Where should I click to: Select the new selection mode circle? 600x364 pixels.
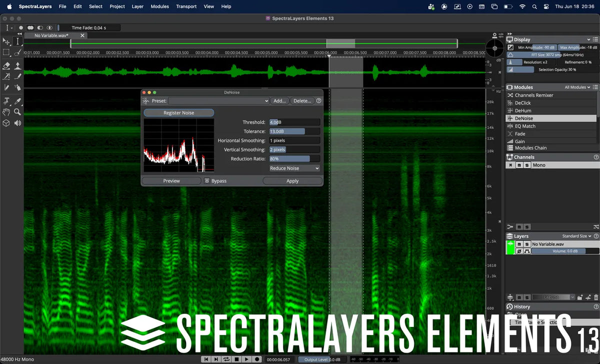[x=21, y=28]
